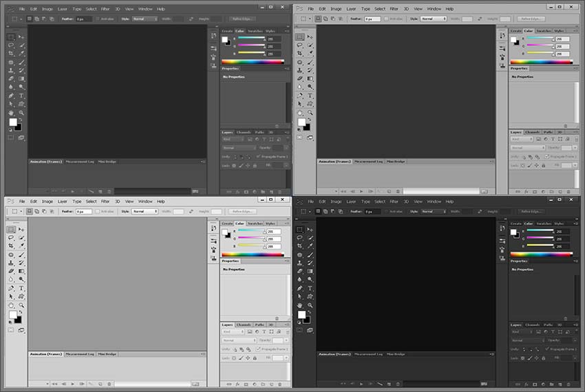Select the Eyedropper tool in medium-gray window
This screenshot has height=392, width=585.
point(310,54)
